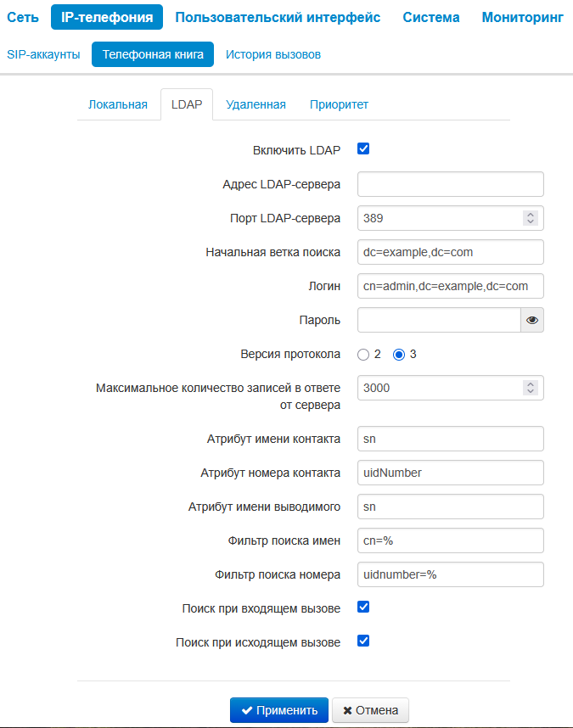Click the Отмена button
The height and width of the screenshot is (728, 573).
click(x=371, y=710)
